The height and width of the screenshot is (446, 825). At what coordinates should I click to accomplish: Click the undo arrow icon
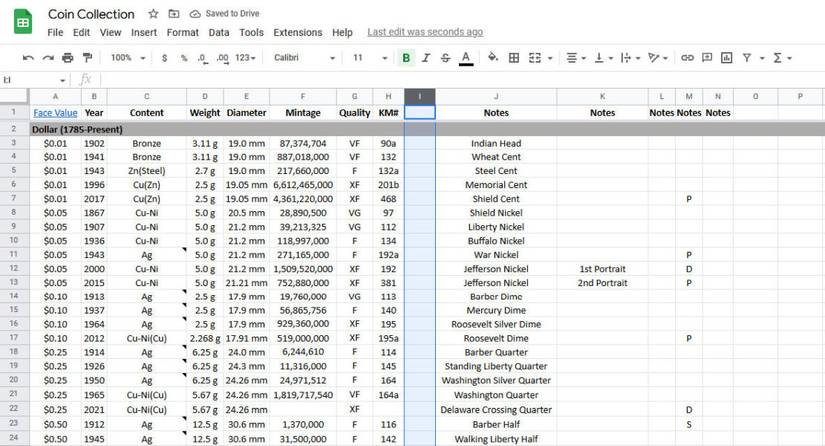28,58
